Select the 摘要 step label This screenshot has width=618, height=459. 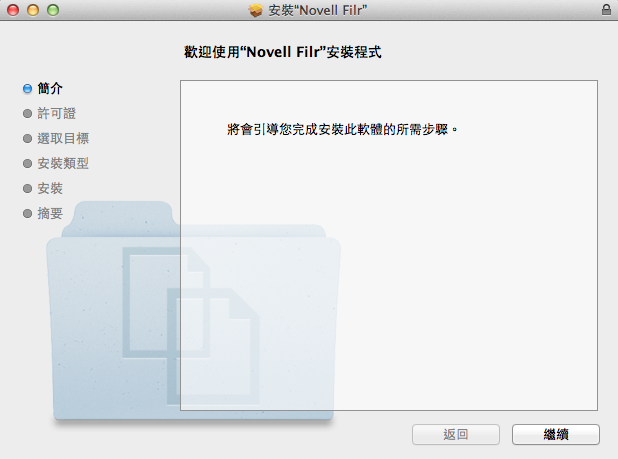coord(50,213)
